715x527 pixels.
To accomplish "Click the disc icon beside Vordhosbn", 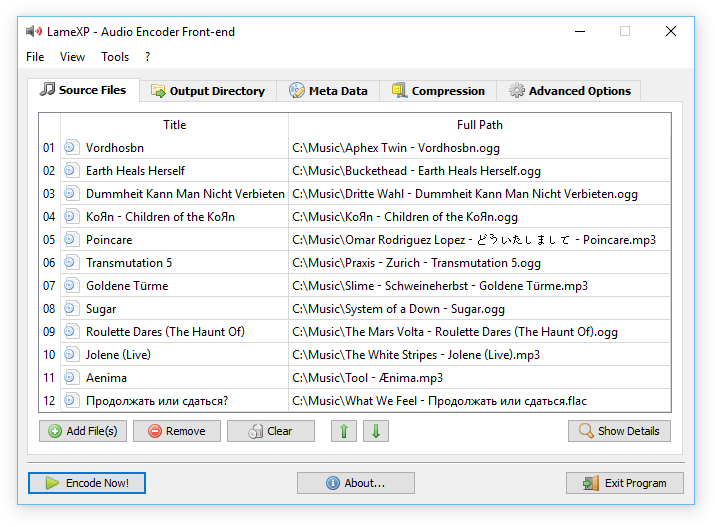I will (x=70, y=147).
